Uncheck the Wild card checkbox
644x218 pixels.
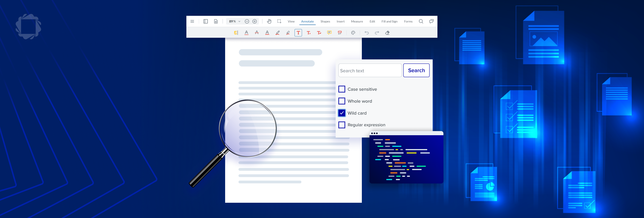click(x=342, y=113)
